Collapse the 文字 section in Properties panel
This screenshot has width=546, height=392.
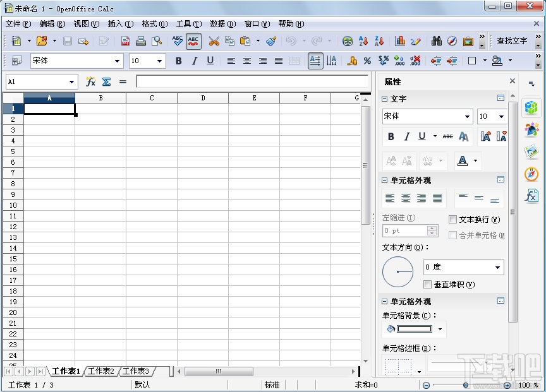384,99
